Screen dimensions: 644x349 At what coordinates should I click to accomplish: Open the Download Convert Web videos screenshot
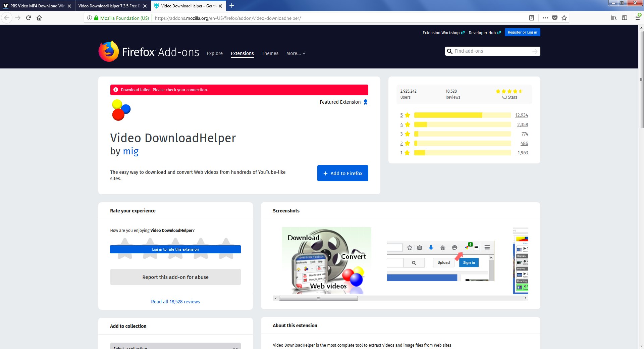click(326, 261)
